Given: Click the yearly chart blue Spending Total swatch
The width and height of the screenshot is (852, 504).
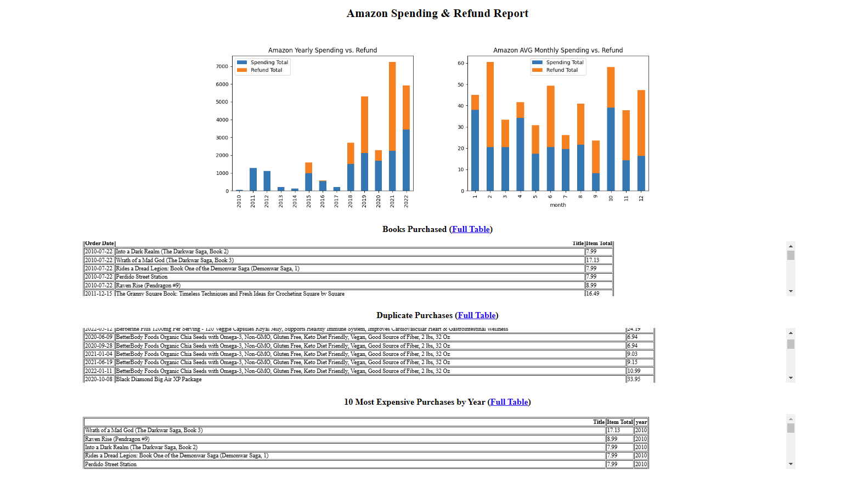Looking at the screenshot, I should [x=242, y=63].
